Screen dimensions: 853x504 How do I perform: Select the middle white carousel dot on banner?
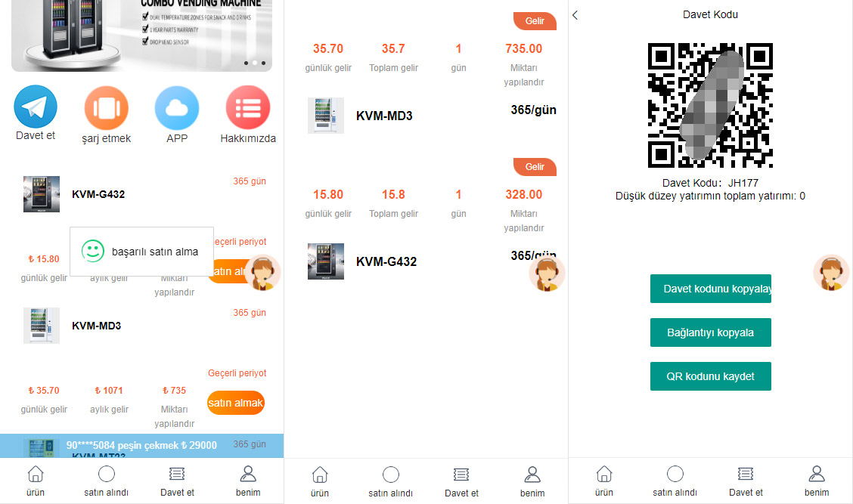255,63
